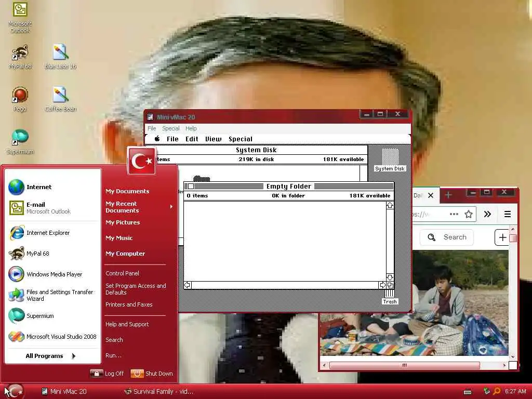Image resolution: width=532 pixels, height=399 pixels.
Task: Open the Mac View menu
Action: click(213, 139)
